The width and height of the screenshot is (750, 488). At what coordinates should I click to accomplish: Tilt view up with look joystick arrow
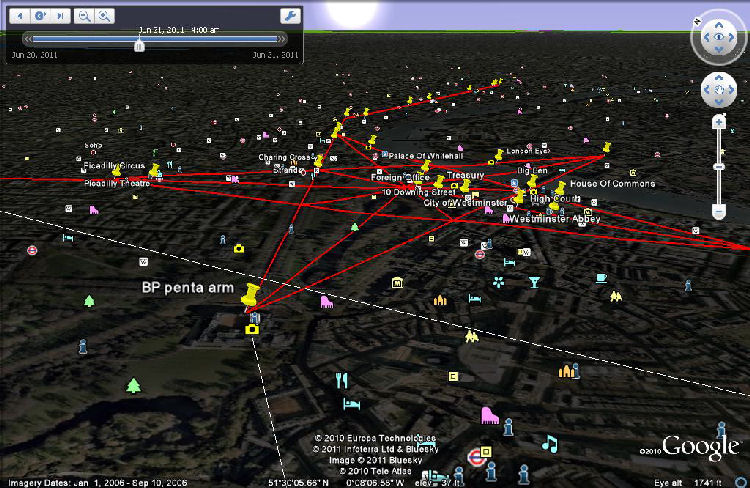[719, 26]
